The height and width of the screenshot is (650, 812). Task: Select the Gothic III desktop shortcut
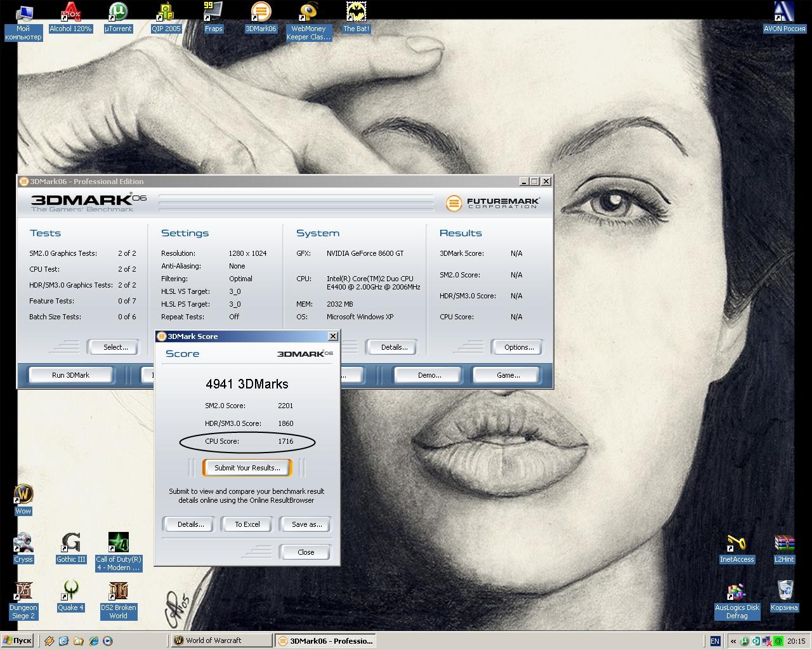70,548
